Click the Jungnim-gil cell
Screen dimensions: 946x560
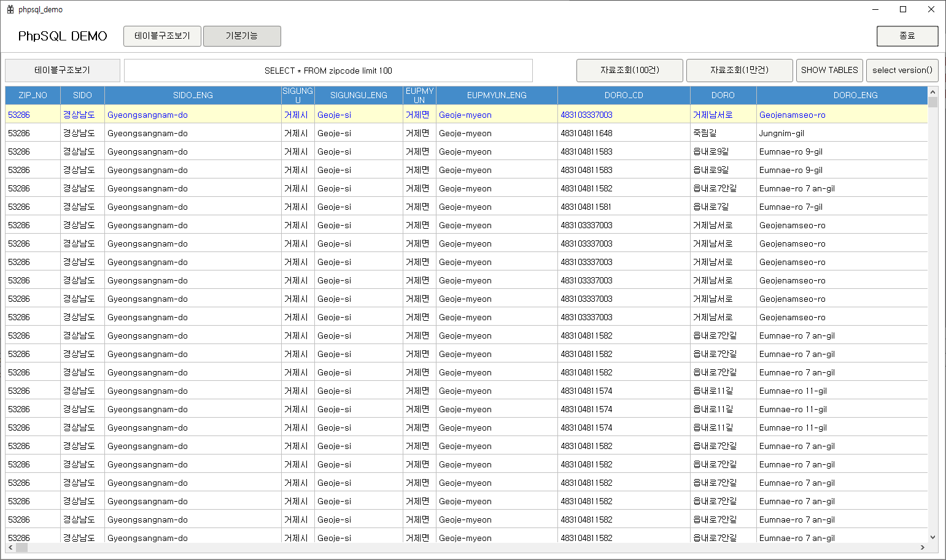[842, 133]
